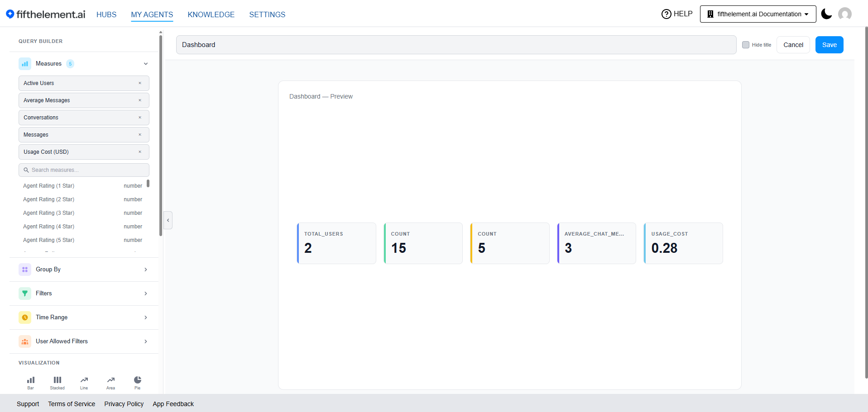
Task: Click the measures list scrollbar
Action: click(148, 184)
